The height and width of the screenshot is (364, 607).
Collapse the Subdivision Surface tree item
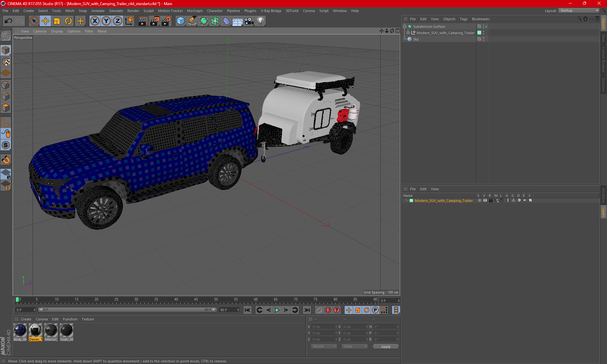click(404, 27)
